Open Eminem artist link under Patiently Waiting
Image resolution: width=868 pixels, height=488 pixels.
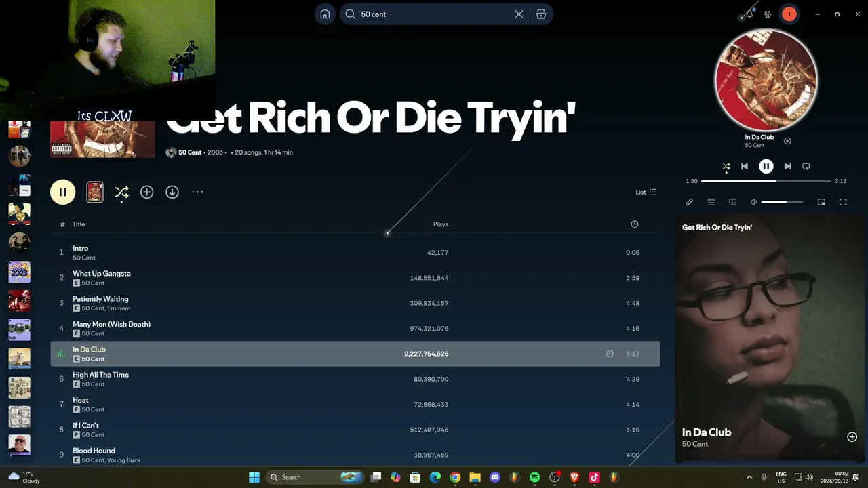[119, 308]
